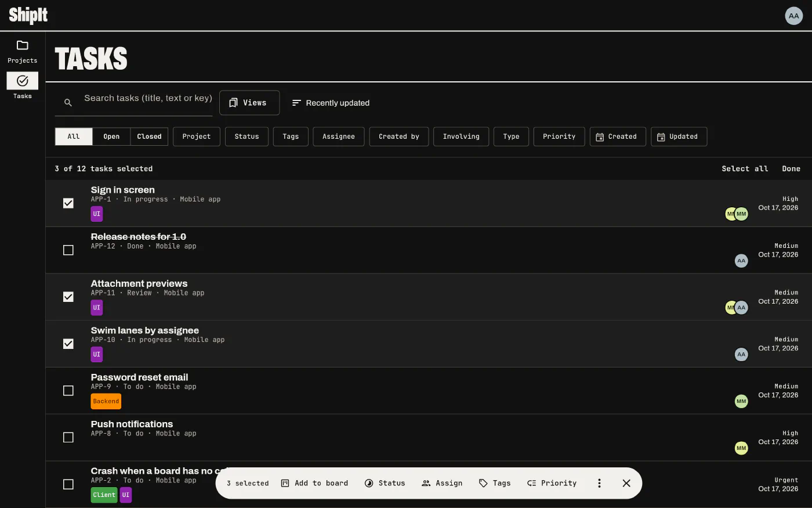Open the Tags filter dropdown
The image size is (812, 508).
(x=291, y=136)
